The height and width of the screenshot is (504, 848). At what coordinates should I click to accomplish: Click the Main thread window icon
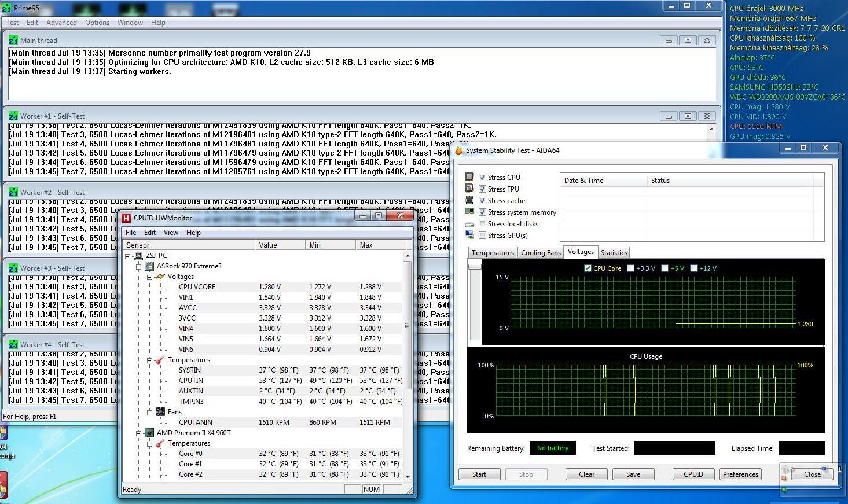13,40
